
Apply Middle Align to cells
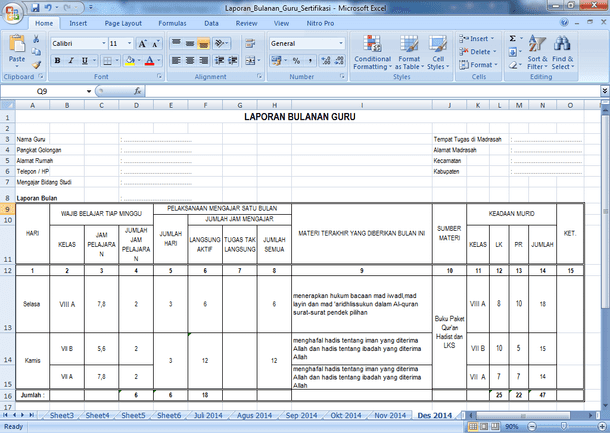190,43
